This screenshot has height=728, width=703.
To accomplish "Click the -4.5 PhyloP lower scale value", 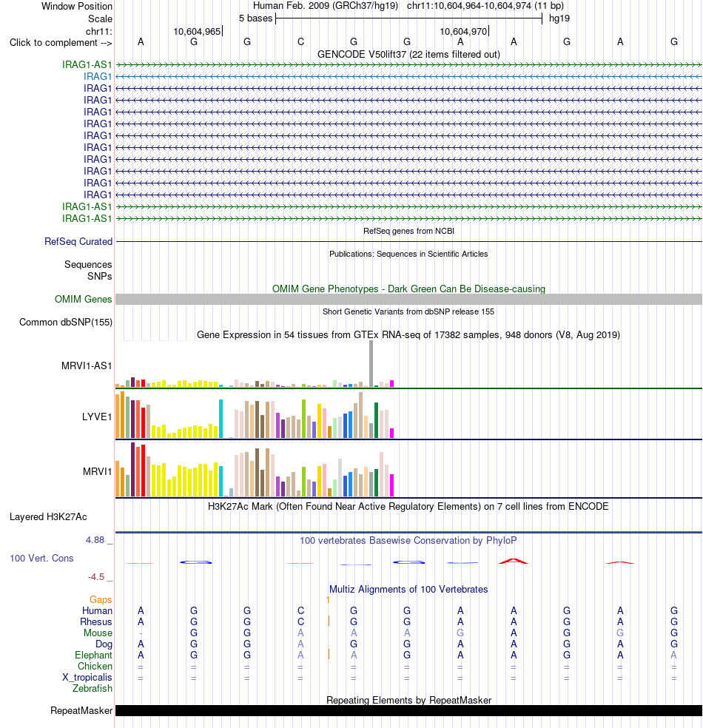I will point(96,577).
